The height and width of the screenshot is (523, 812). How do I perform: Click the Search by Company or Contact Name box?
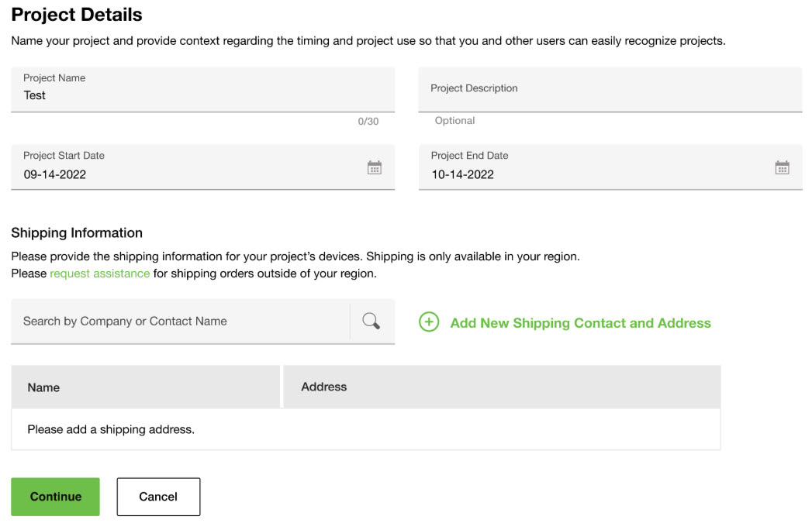180,322
